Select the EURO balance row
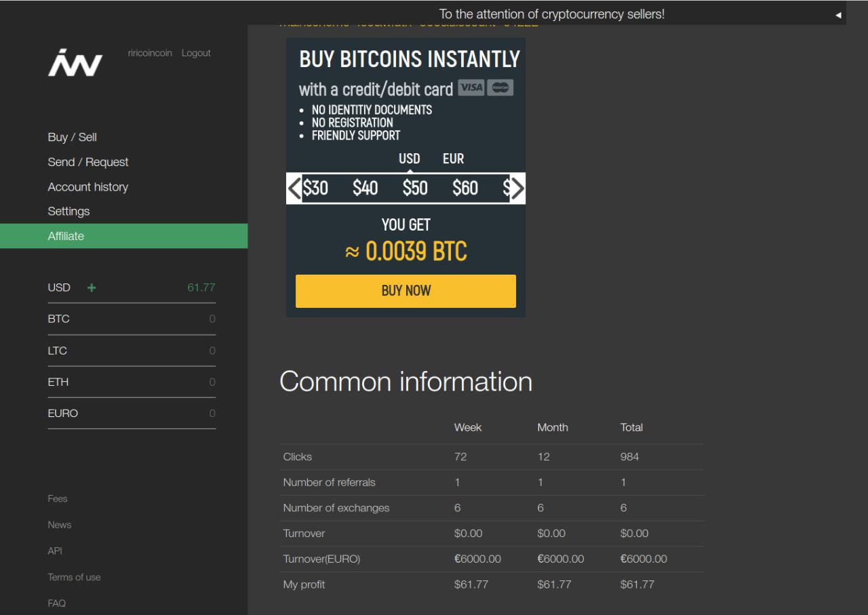 [132, 413]
